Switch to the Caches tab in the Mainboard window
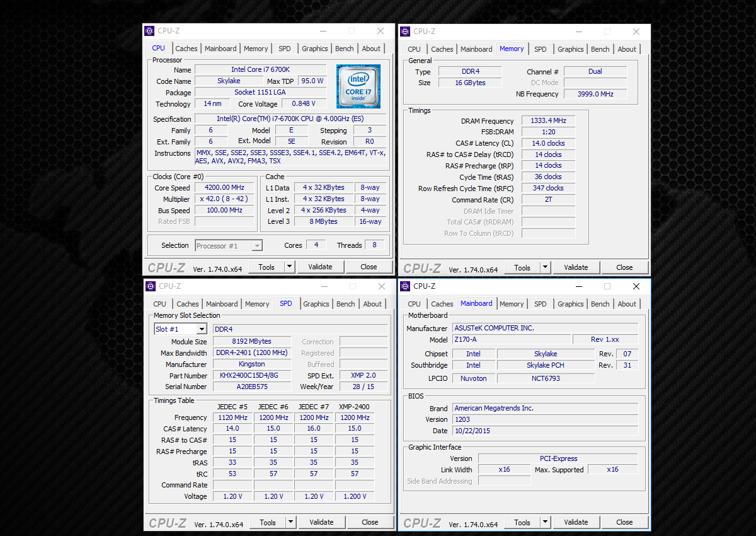This screenshot has width=756, height=536. [x=442, y=304]
